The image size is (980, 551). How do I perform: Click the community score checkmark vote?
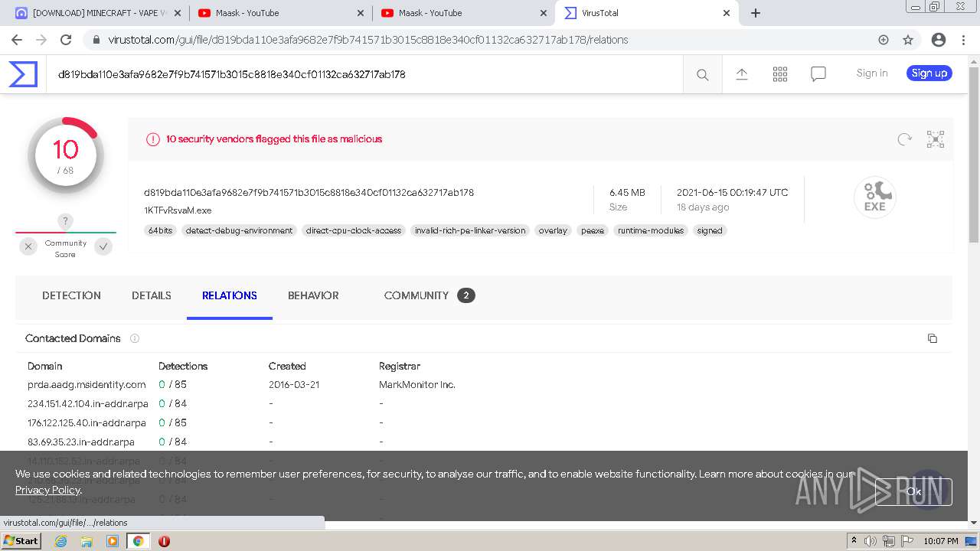(x=103, y=246)
